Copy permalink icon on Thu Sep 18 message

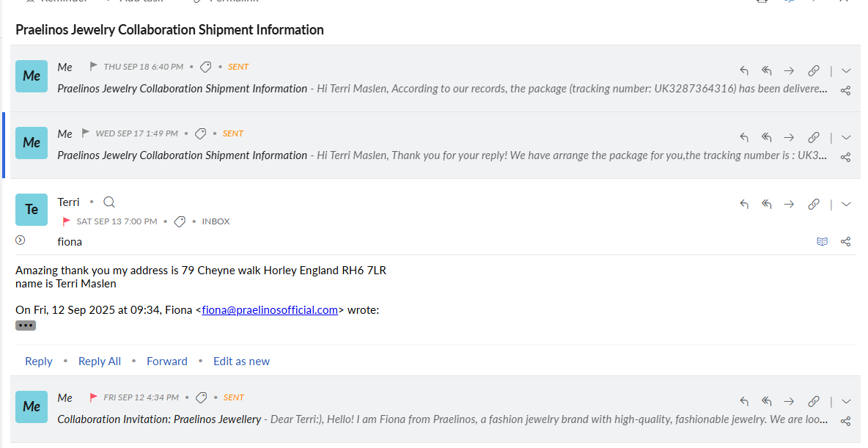[x=813, y=71]
